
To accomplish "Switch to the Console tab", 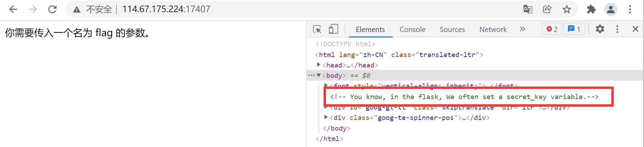I will click(412, 30).
